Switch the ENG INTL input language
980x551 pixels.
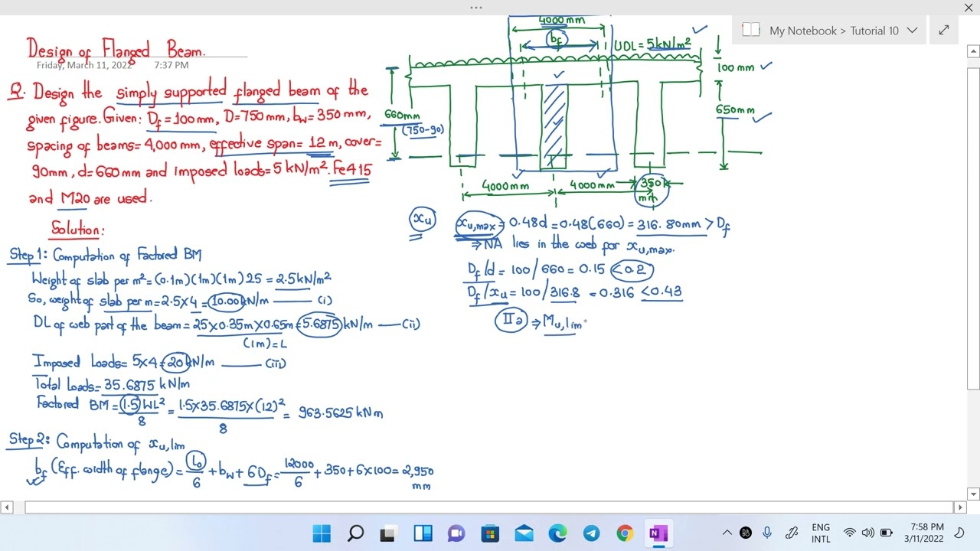coord(821,533)
